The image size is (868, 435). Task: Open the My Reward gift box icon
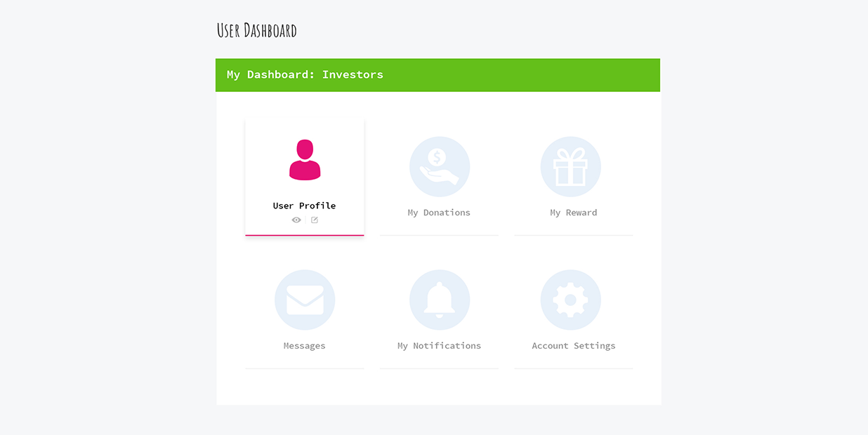(571, 167)
